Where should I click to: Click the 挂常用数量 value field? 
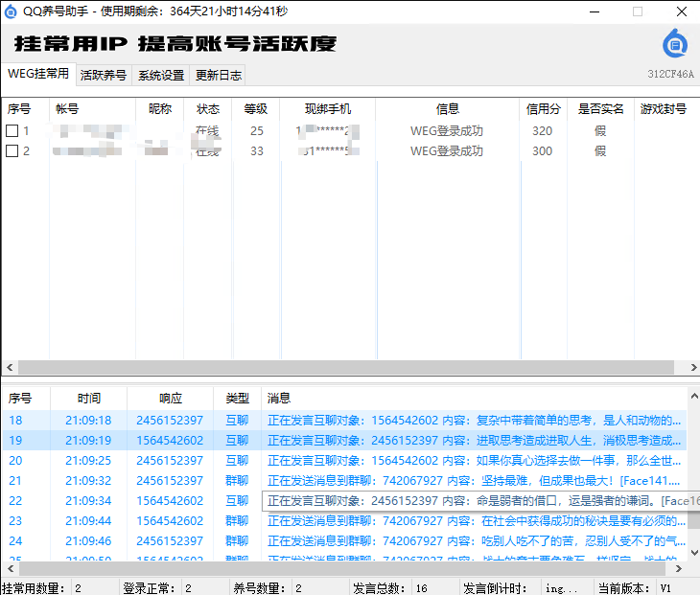[x=95, y=588]
